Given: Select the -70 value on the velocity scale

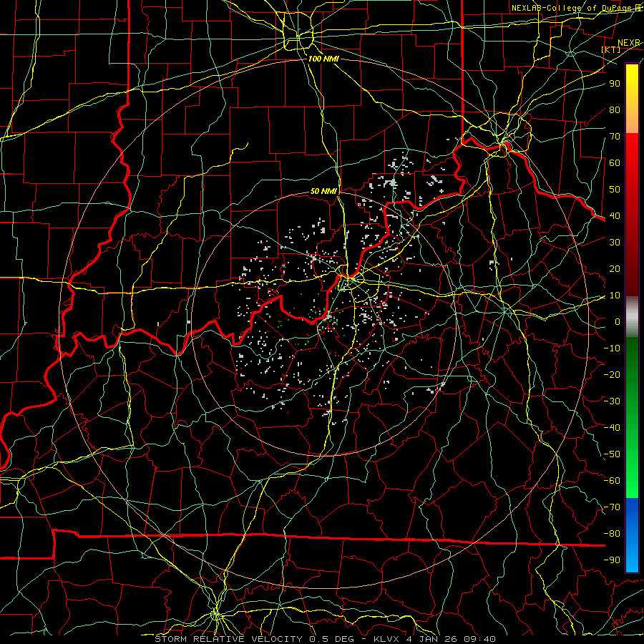Looking at the screenshot, I should (612, 507).
